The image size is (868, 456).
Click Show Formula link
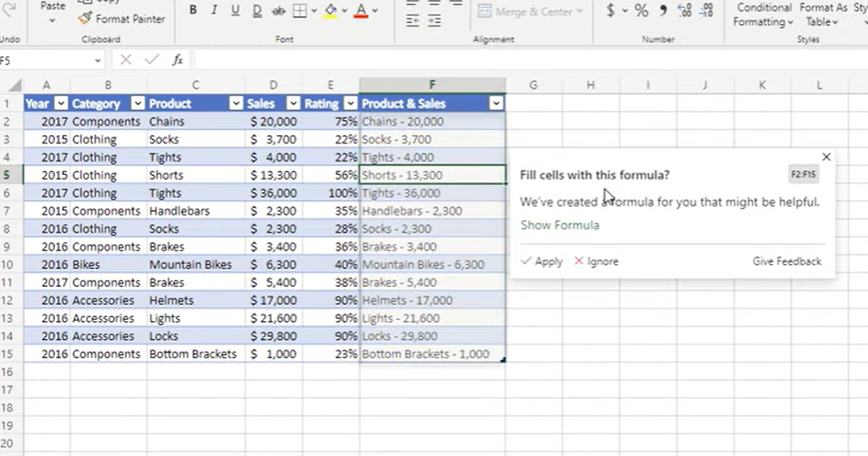[x=560, y=225]
